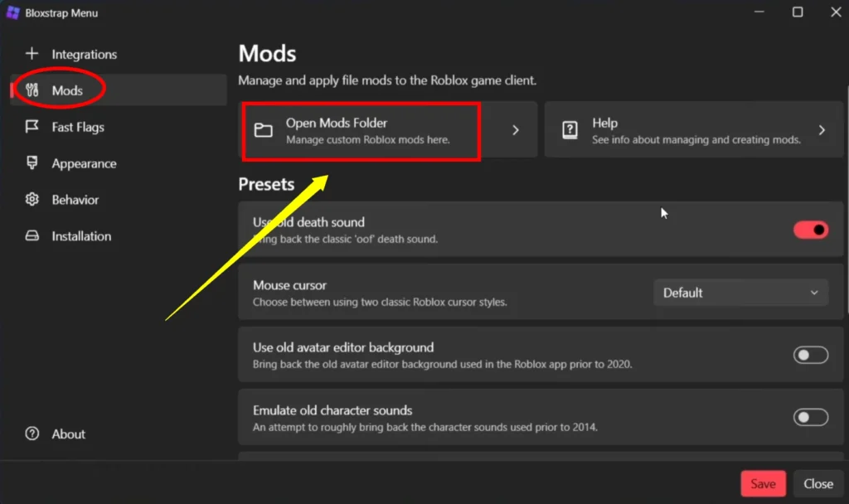Open the Integrations page
The height and width of the screenshot is (504, 849).
[x=118, y=54]
